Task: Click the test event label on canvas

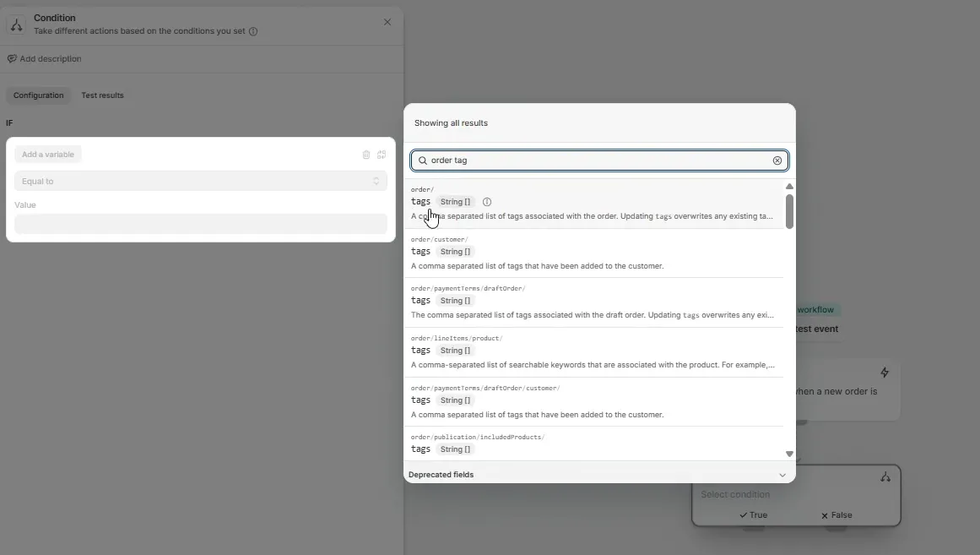Action: pyautogui.click(x=816, y=329)
